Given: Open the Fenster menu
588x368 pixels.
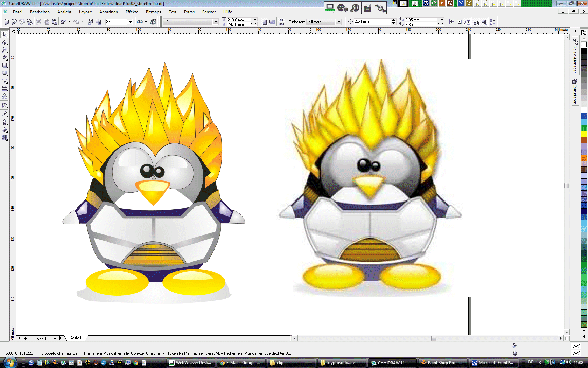Looking at the screenshot, I should click(209, 12).
